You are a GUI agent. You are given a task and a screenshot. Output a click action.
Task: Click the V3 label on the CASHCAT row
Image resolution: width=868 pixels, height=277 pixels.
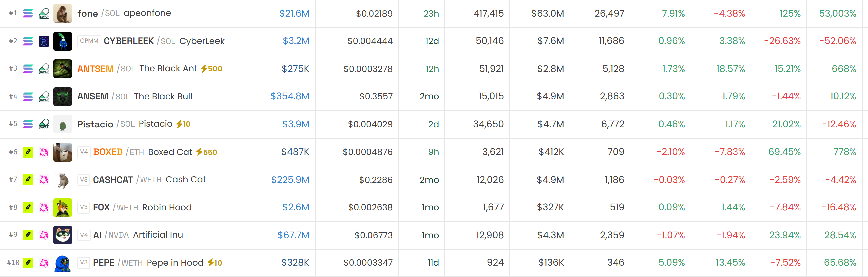pos(84,180)
